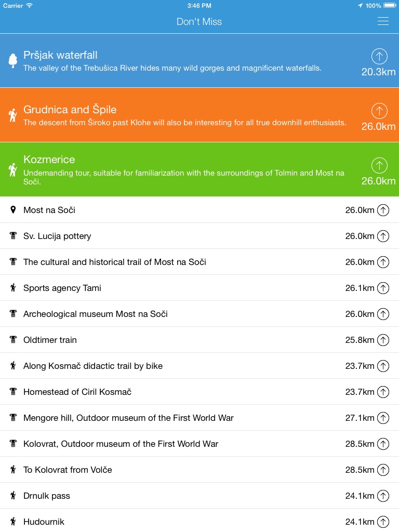Tap the tree icon beside Pršjak waterfall
Viewport: 399px width, 532px height.
(x=13, y=61)
